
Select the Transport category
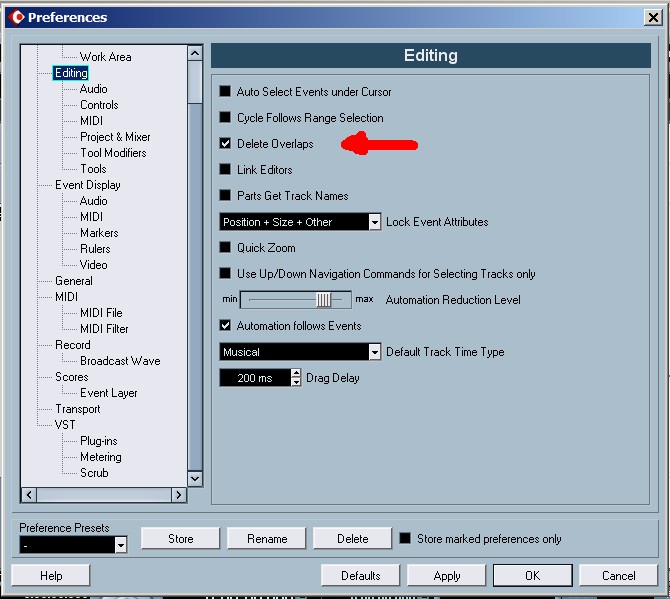pos(77,409)
